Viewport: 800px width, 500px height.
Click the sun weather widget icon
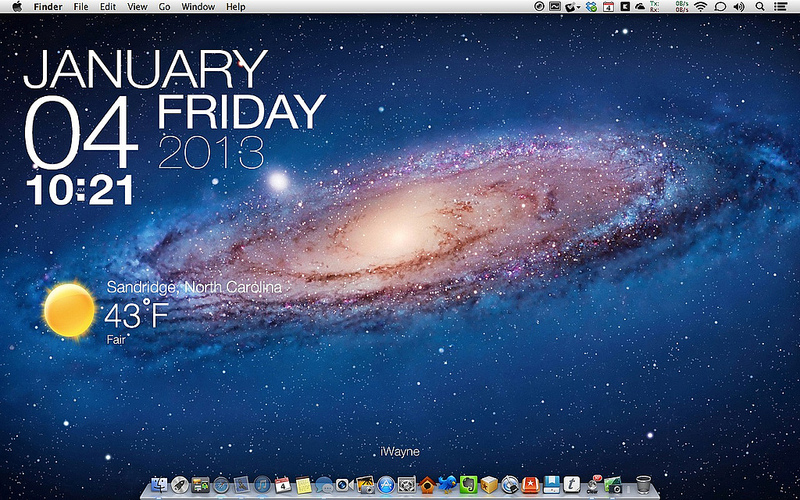point(69,310)
